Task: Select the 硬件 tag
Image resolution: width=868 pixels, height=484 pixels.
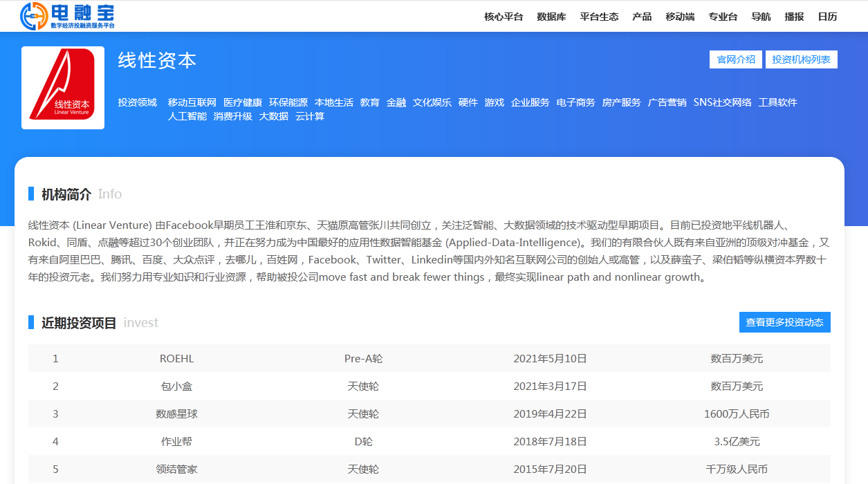Action: pos(468,102)
